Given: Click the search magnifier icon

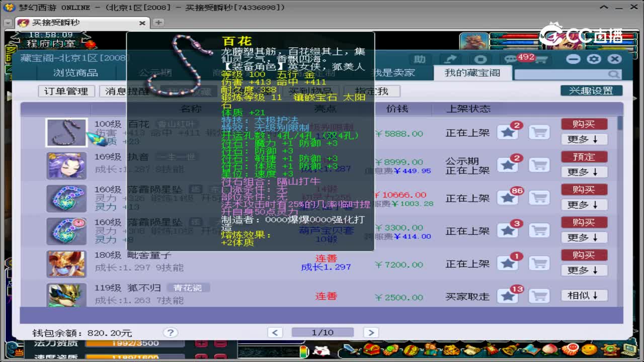Looking at the screenshot, I should pos(614,74).
